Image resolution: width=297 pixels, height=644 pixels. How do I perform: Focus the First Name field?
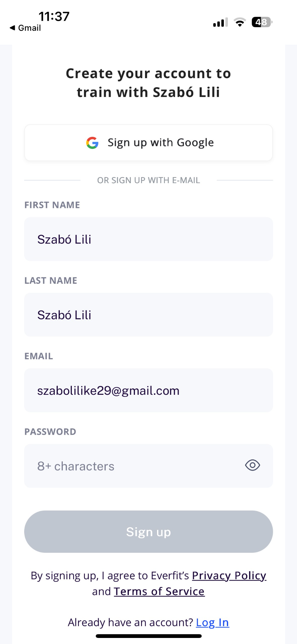tap(148, 239)
